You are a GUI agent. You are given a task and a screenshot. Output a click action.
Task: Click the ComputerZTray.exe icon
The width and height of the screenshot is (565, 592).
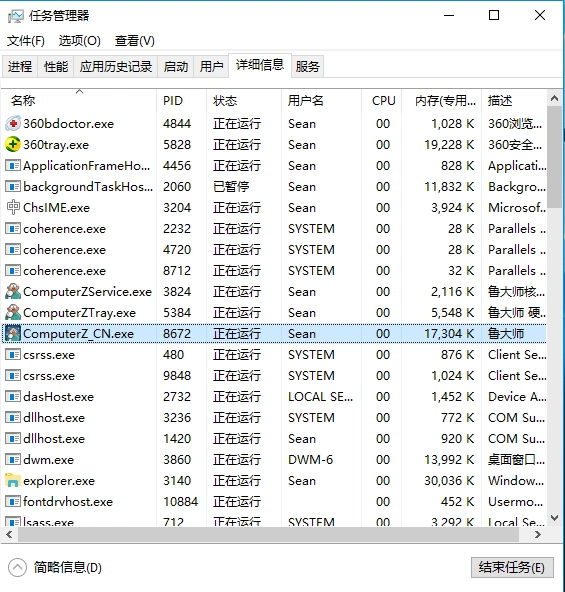13,313
